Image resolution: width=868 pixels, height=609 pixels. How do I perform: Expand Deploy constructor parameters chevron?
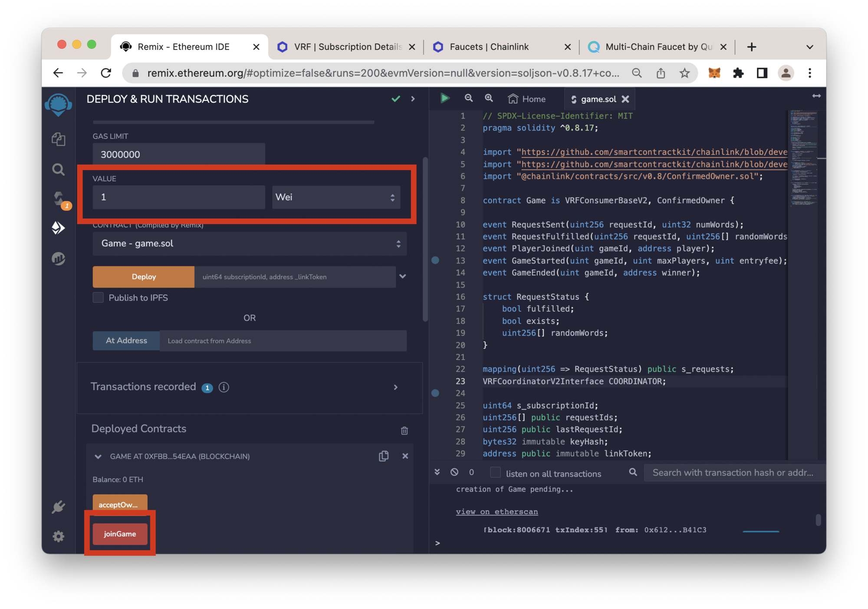[403, 276]
